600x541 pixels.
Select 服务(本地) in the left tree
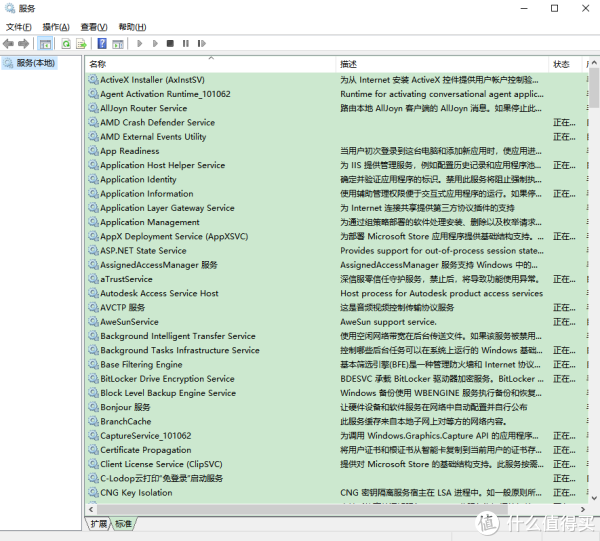36,63
